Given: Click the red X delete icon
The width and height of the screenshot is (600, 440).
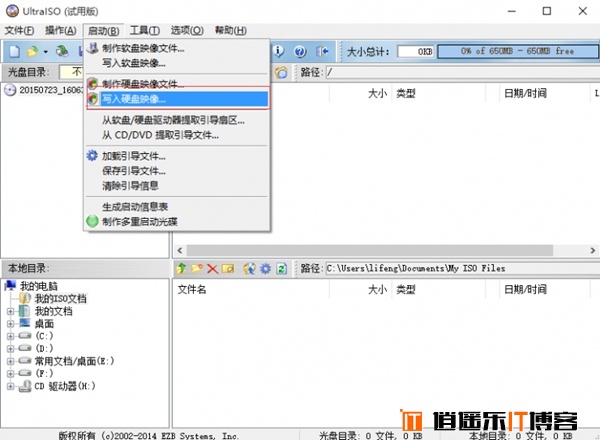Looking at the screenshot, I should (212, 269).
